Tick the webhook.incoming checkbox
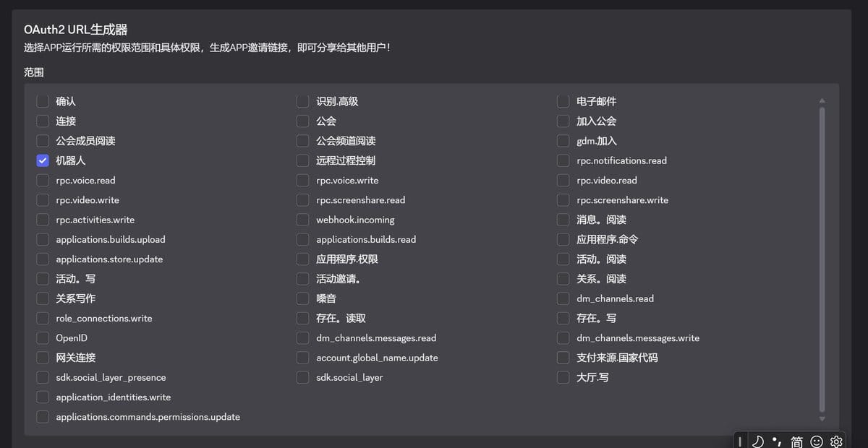Screen dimensions: 868x448 pyautogui.click(x=303, y=220)
